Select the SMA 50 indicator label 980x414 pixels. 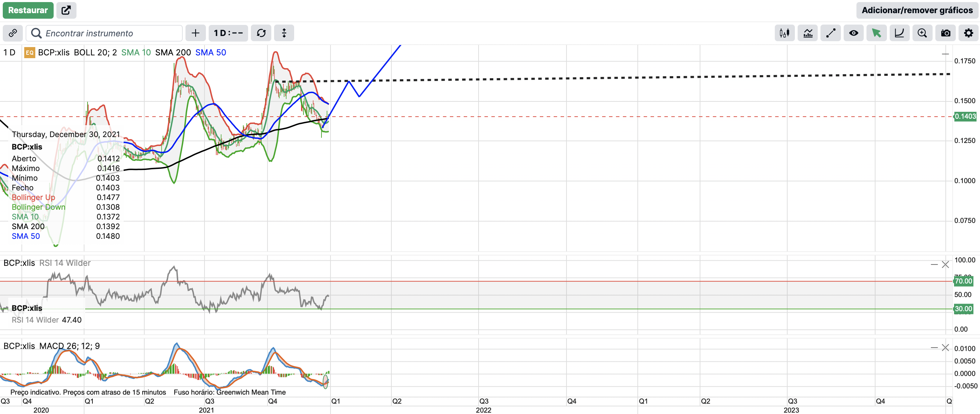point(210,53)
